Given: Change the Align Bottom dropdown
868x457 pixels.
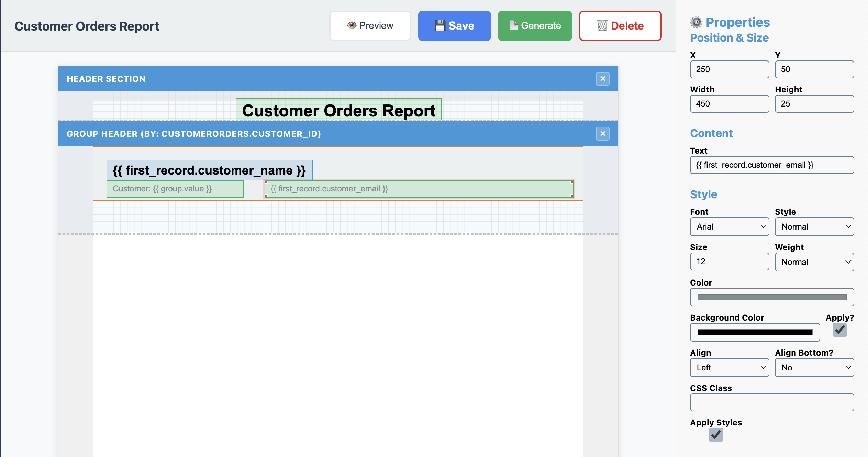Looking at the screenshot, I should [814, 367].
